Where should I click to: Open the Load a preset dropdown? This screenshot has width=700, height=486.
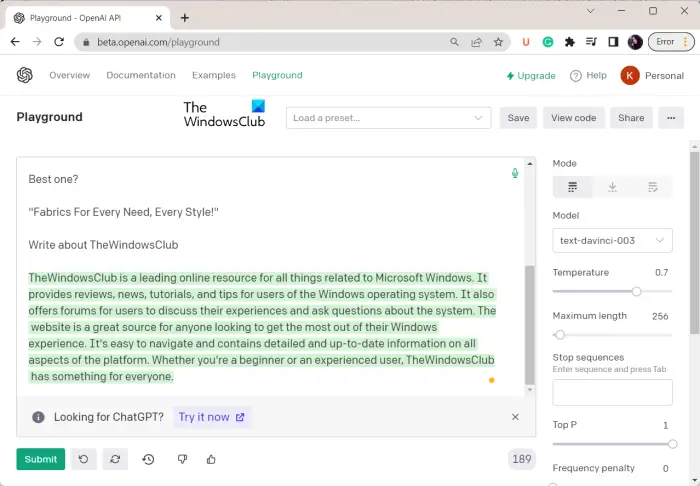coord(388,118)
